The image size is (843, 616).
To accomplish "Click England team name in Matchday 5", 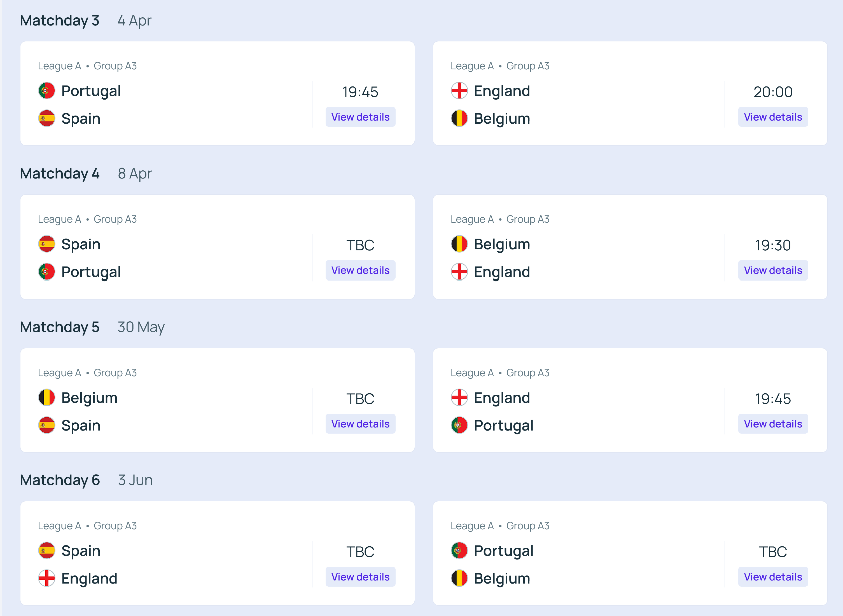I will point(502,398).
